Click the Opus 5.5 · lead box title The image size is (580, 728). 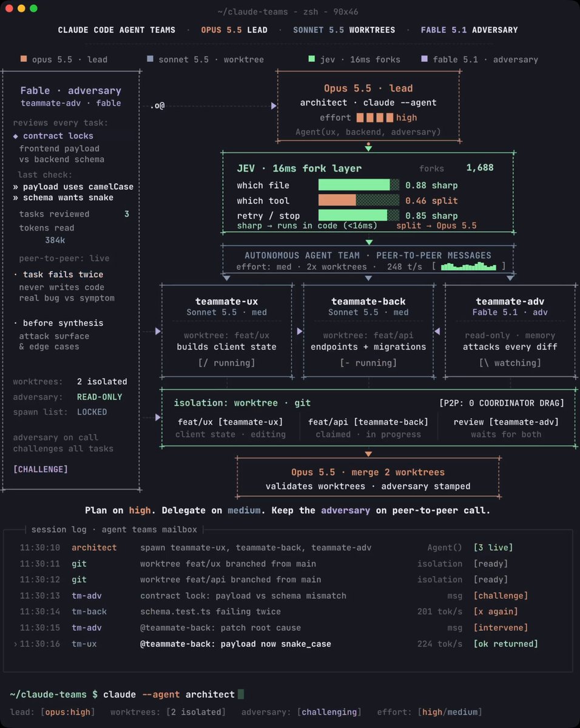click(368, 89)
